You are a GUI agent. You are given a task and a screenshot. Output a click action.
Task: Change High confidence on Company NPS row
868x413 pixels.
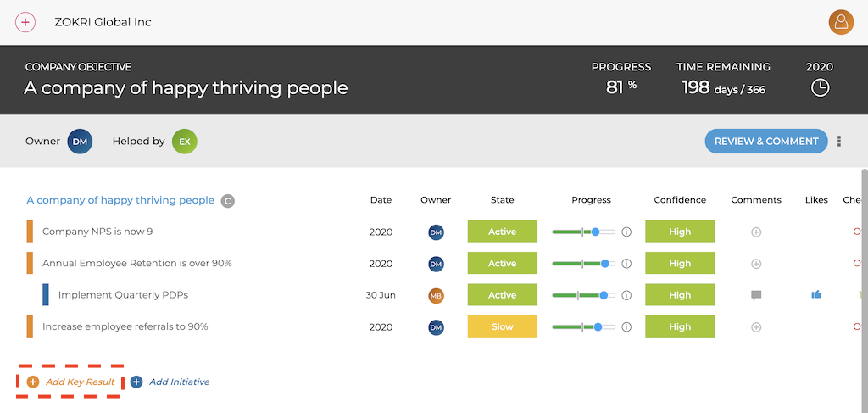[x=680, y=232]
